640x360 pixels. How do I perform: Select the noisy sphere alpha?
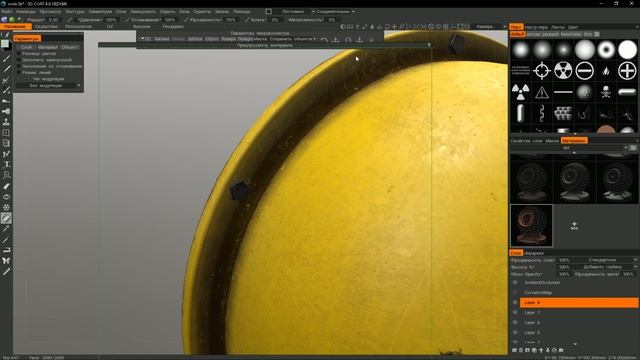coord(584,92)
